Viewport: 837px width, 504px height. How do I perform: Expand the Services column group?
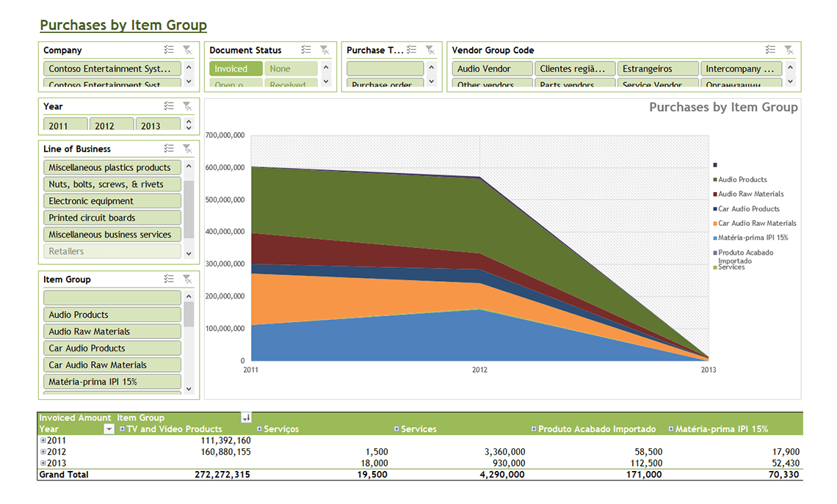[396, 428]
